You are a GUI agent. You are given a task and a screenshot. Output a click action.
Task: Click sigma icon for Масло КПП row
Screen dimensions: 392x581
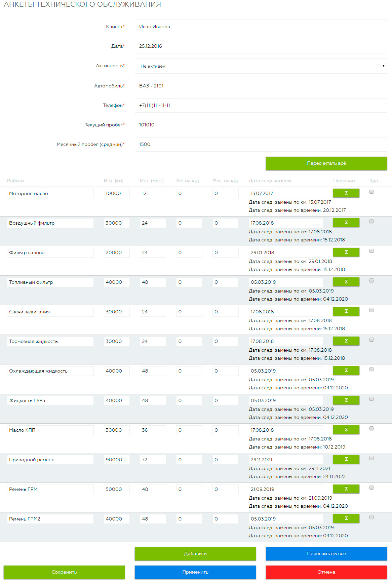346,430
